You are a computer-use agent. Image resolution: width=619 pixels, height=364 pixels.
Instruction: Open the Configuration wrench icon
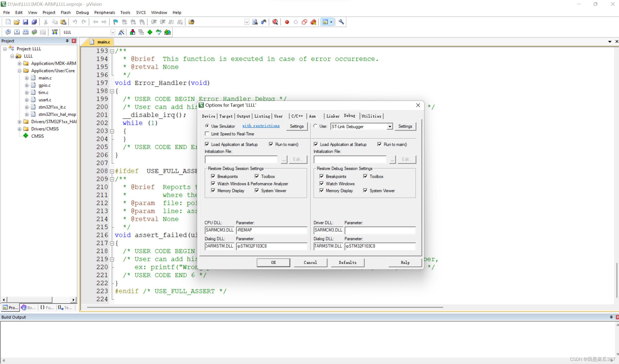[341, 22]
